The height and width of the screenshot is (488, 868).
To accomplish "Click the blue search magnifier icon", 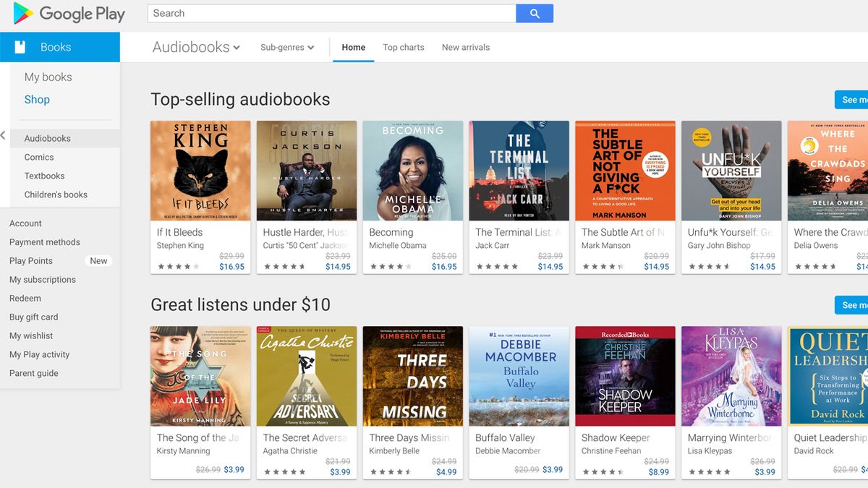I will [535, 13].
